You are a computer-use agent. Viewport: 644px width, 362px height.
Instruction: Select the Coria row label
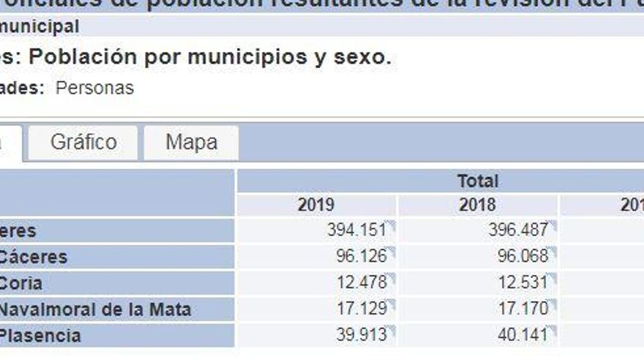[x=20, y=283]
